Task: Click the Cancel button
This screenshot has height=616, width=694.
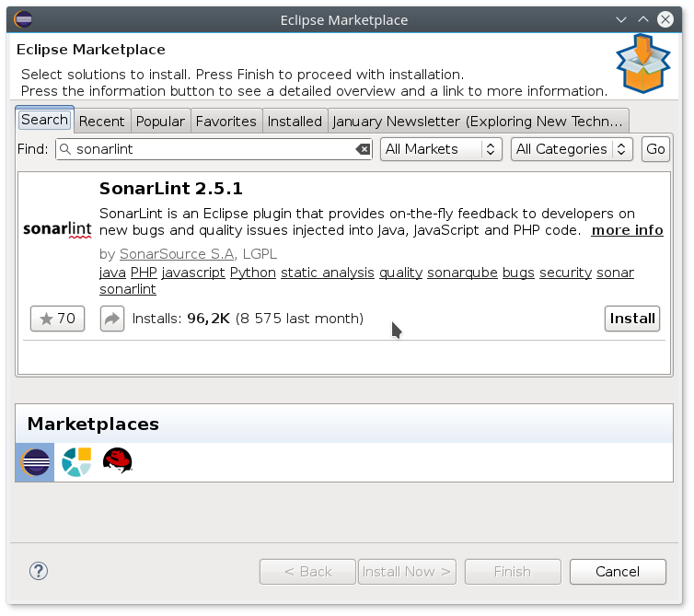Action: (618, 572)
